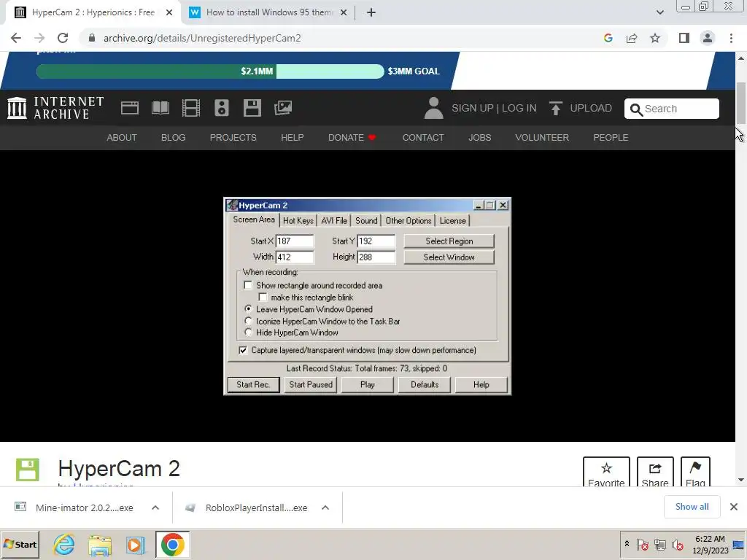Open Windows Media Player from the taskbar
The image size is (747, 560).
click(x=135, y=544)
